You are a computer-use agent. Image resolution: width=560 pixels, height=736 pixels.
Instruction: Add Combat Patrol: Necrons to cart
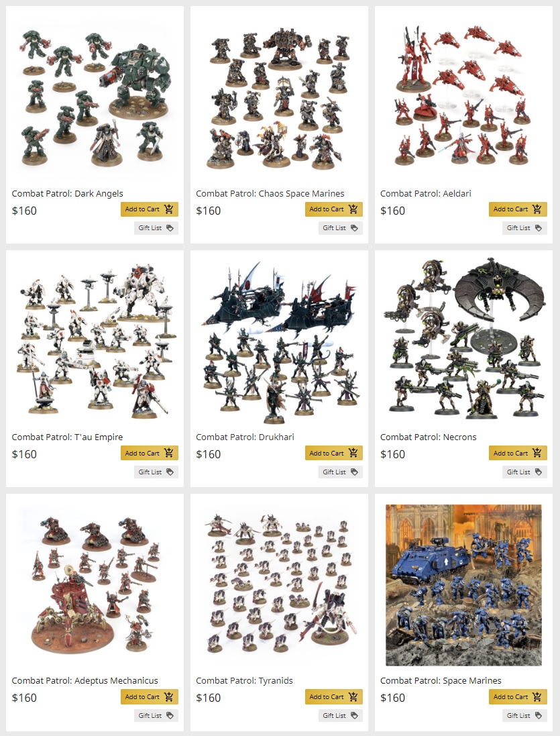(518, 453)
